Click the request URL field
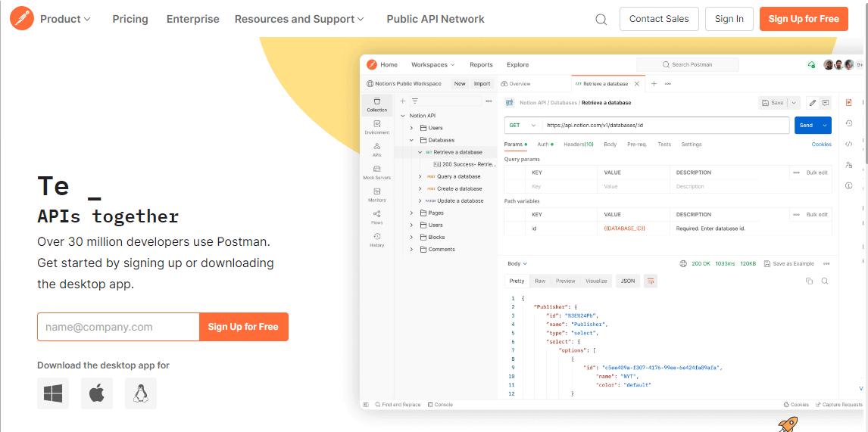The image size is (868, 432). pyautogui.click(x=666, y=125)
